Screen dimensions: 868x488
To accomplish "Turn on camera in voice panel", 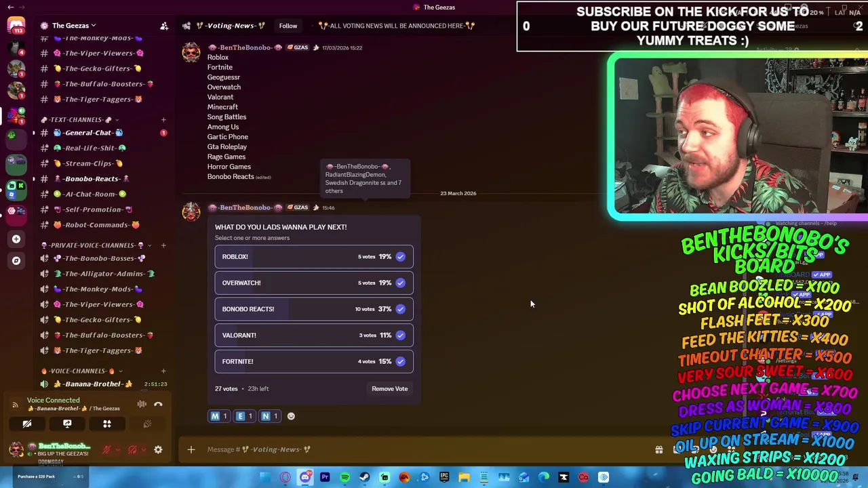I will tap(27, 424).
